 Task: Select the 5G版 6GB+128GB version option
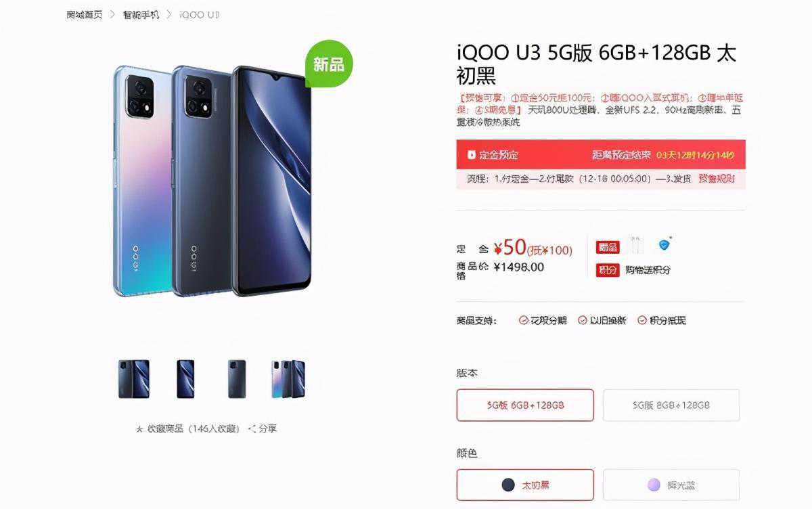525,405
